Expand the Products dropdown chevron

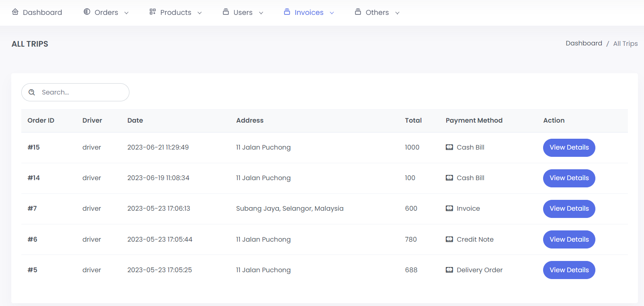pos(199,13)
